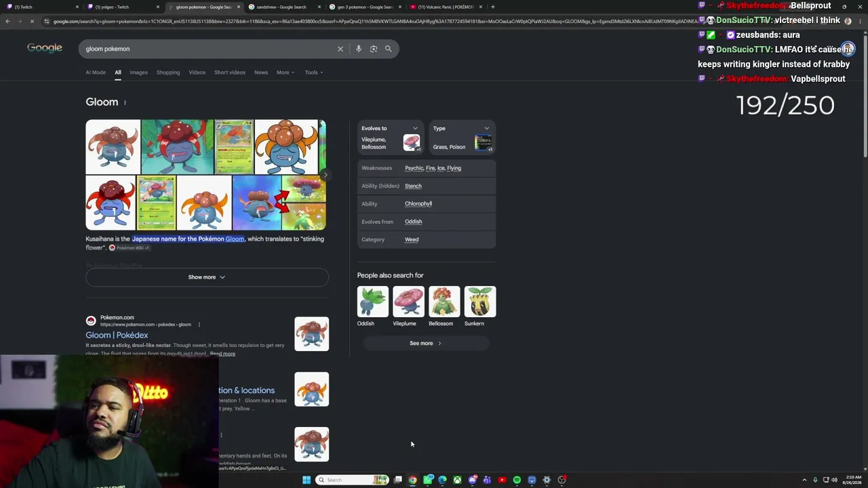Select the Videos search tab
Screen dimensions: 868x488
click(x=197, y=73)
